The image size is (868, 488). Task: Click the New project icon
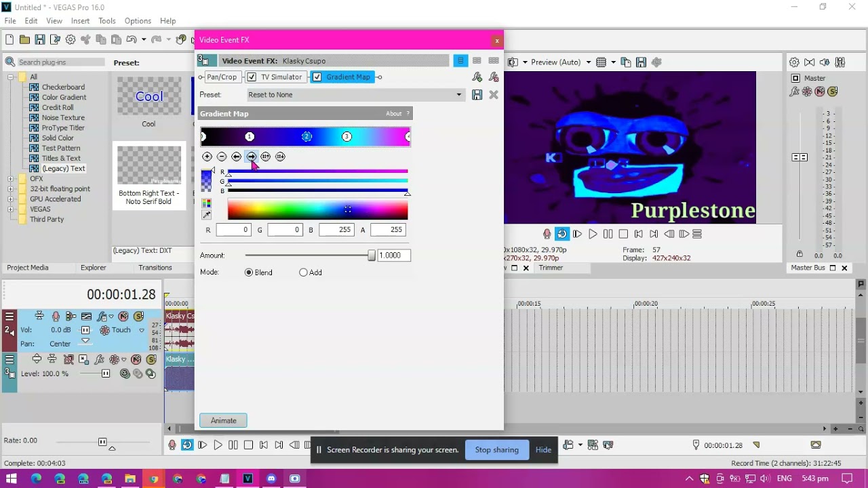tap(10, 40)
